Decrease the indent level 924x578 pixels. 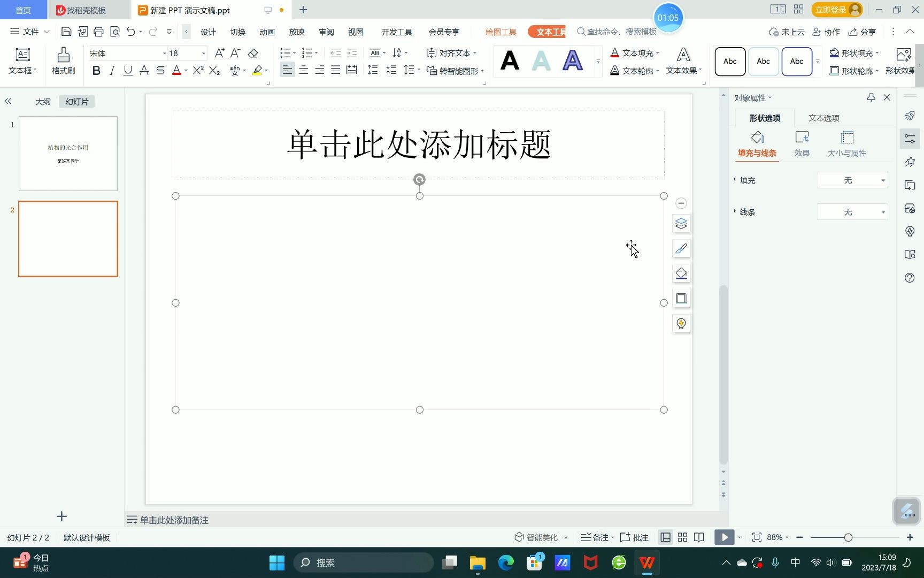335,53
